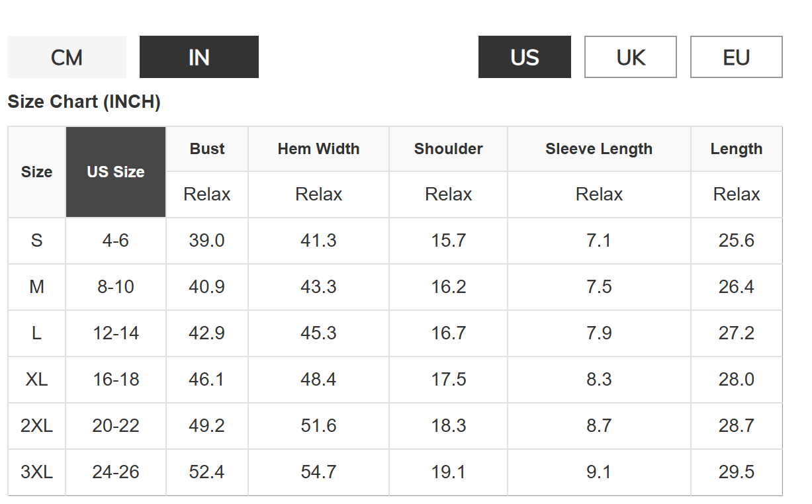Click the Size Chart (INCH) heading
Screen dimensions: 812x504
(x=84, y=102)
